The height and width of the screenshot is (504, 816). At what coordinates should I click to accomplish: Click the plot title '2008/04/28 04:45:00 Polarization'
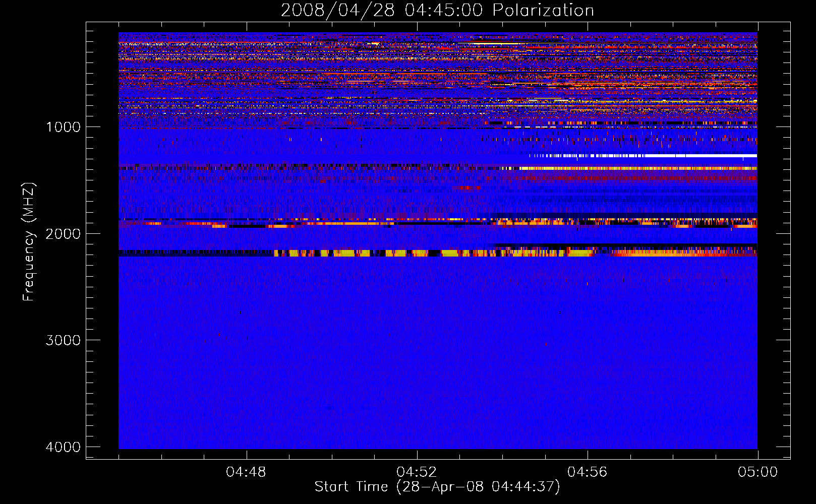pos(437,11)
